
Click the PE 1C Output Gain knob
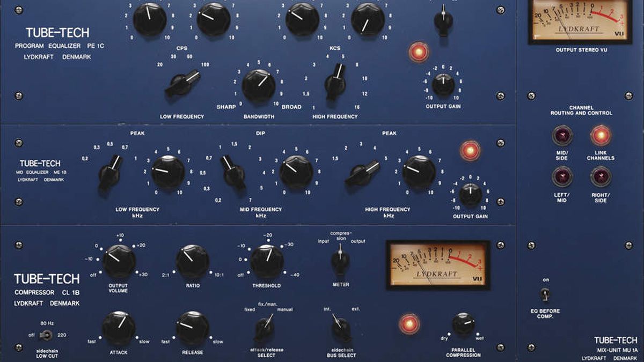[443, 85]
